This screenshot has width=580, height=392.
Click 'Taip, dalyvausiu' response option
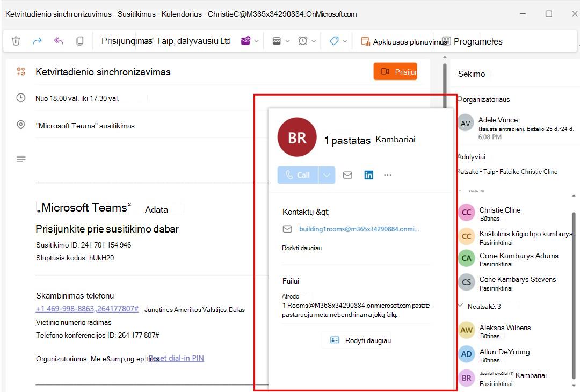click(188, 41)
